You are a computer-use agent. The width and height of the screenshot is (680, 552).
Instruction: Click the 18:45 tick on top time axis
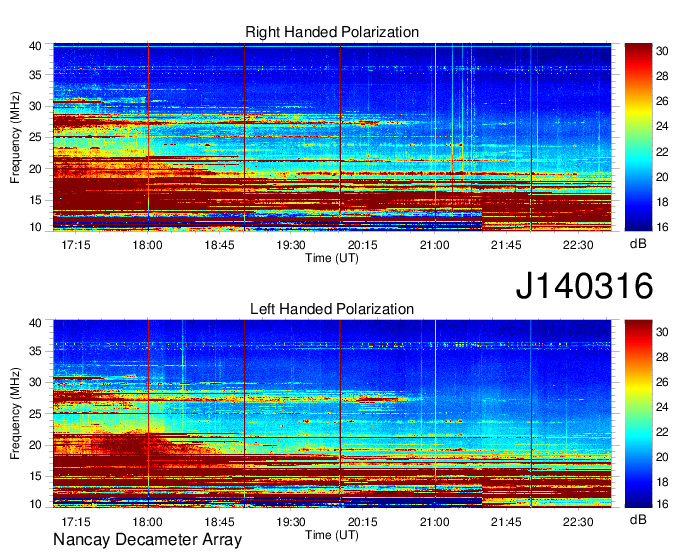219,245
